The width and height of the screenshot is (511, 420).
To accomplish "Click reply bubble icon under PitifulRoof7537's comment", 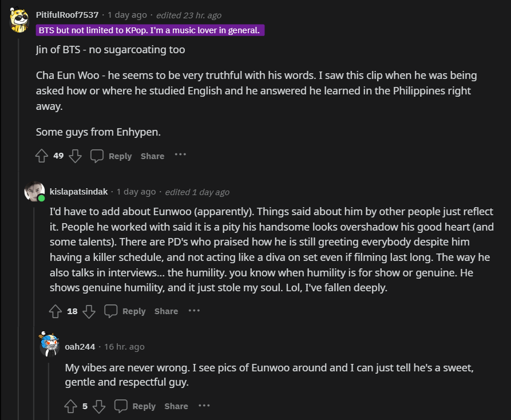I will point(97,156).
